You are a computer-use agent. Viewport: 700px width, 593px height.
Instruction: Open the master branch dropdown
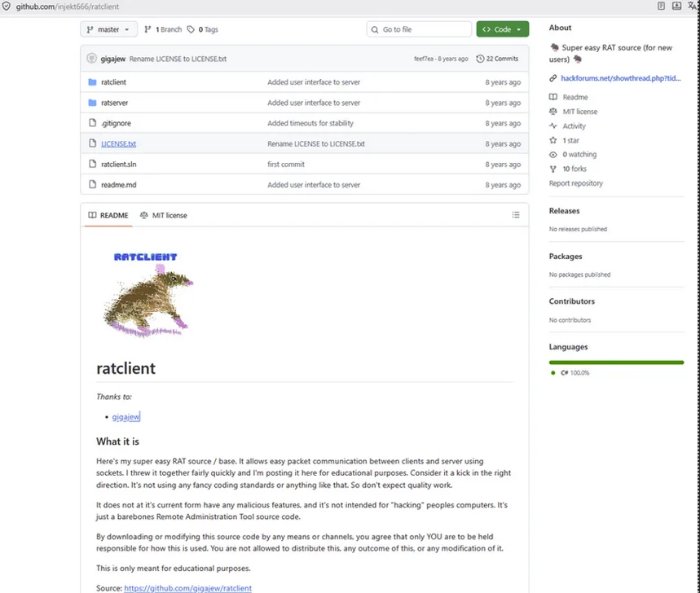coord(108,29)
